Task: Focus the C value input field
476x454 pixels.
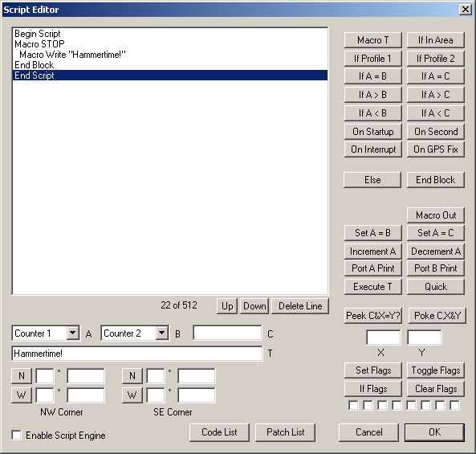Action: click(227, 333)
